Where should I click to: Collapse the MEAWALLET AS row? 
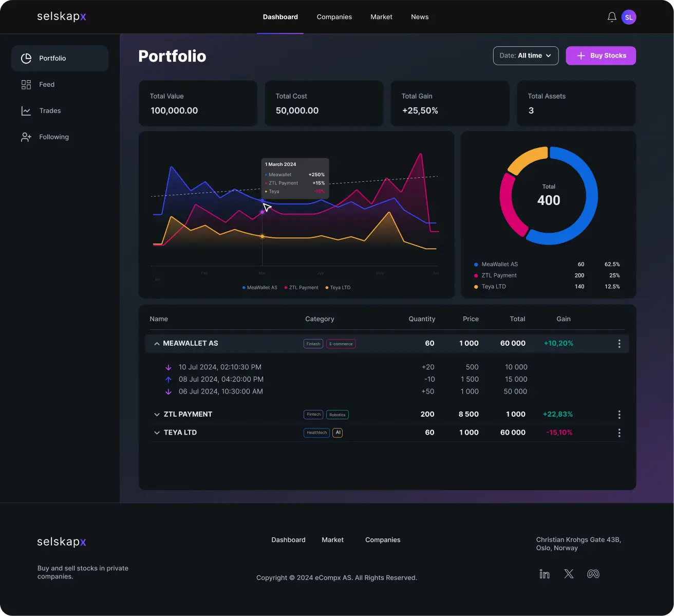pyautogui.click(x=157, y=344)
